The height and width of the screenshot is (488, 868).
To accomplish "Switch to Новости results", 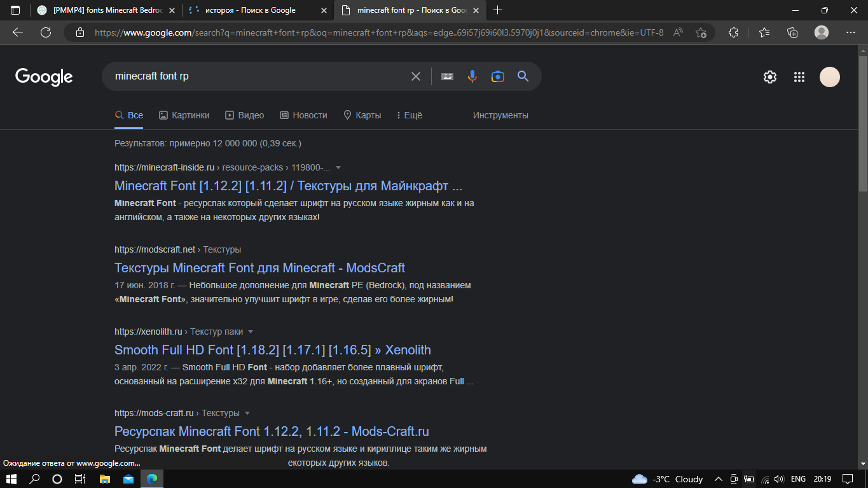I will [x=303, y=115].
